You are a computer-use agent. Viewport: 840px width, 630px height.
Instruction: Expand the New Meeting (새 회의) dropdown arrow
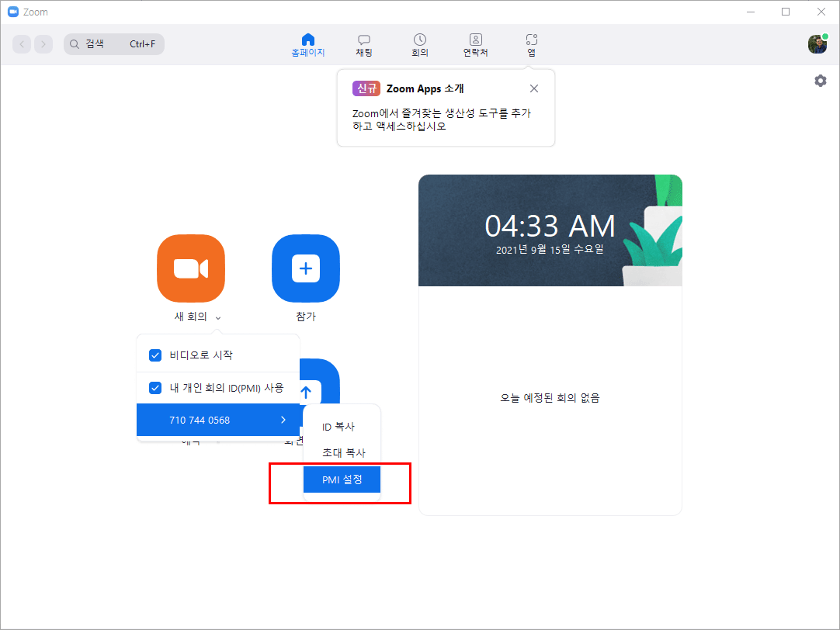point(218,318)
